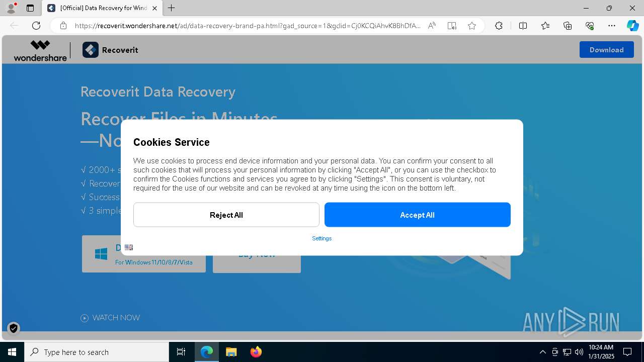Image resolution: width=644 pixels, height=362 pixels.
Task: Add this page to favorites star
Action: click(x=471, y=26)
